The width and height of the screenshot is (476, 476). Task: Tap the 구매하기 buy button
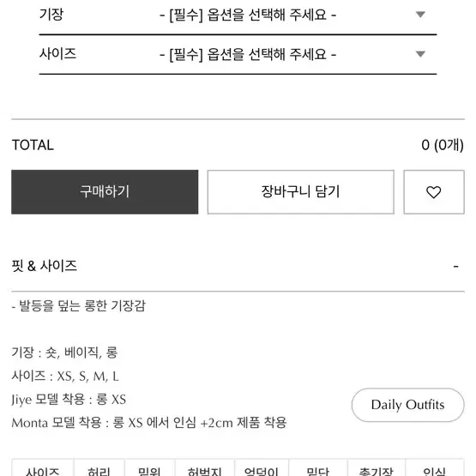coord(105,192)
